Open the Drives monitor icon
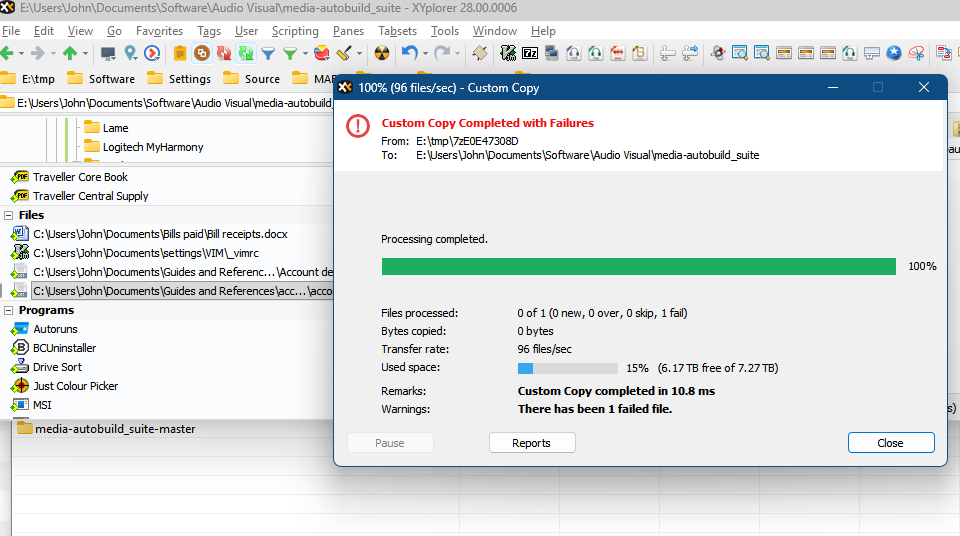Image resolution: width=960 pixels, height=536 pixels. click(x=108, y=53)
